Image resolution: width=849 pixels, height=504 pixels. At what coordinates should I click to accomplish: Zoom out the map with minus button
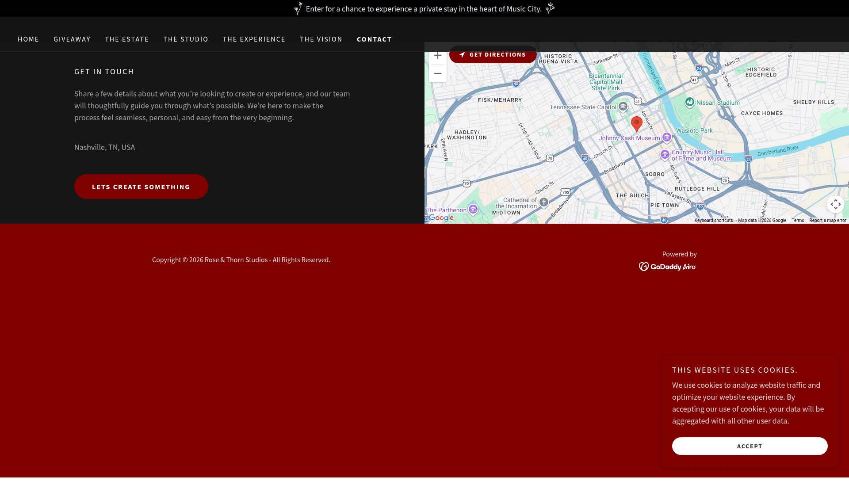(x=437, y=73)
